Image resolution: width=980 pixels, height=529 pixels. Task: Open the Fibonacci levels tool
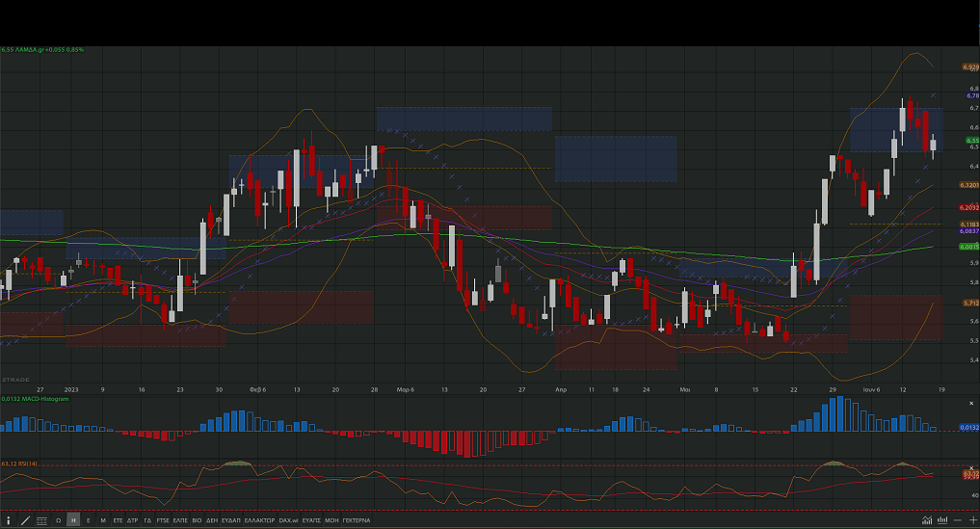(x=41, y=520)
